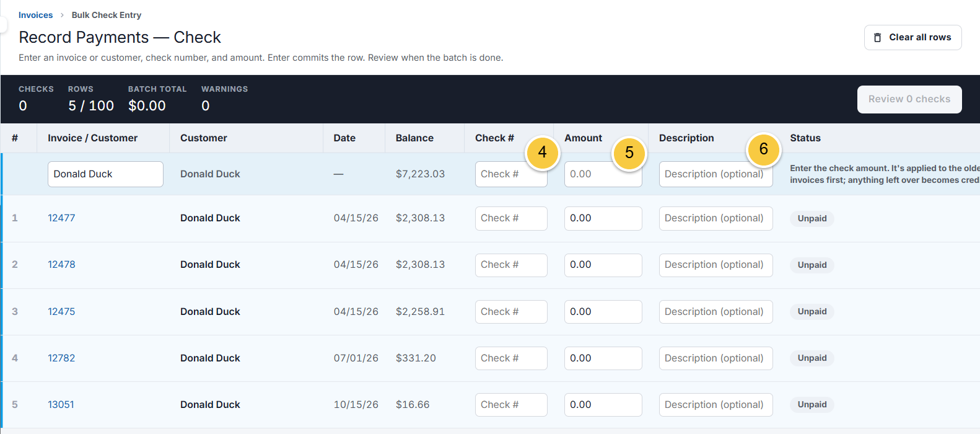980x434 pixels.
Task: Click the Check # field for invoice 12477
Action: 511,218
